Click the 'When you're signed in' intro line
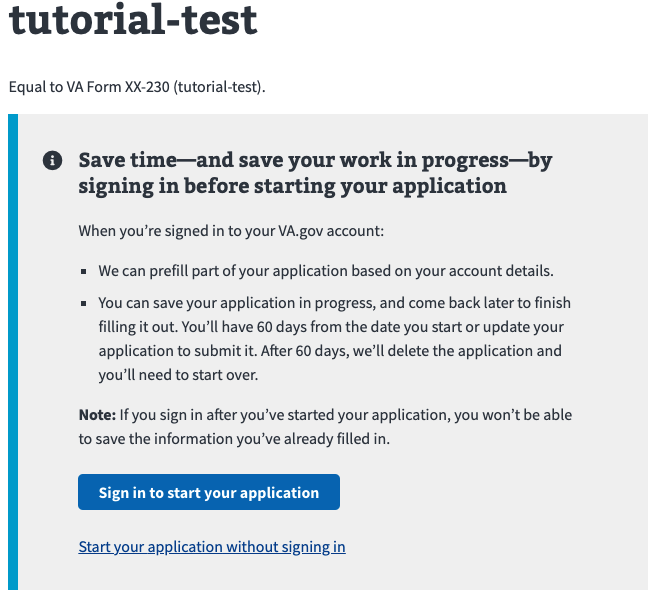 tap(231, 231)
